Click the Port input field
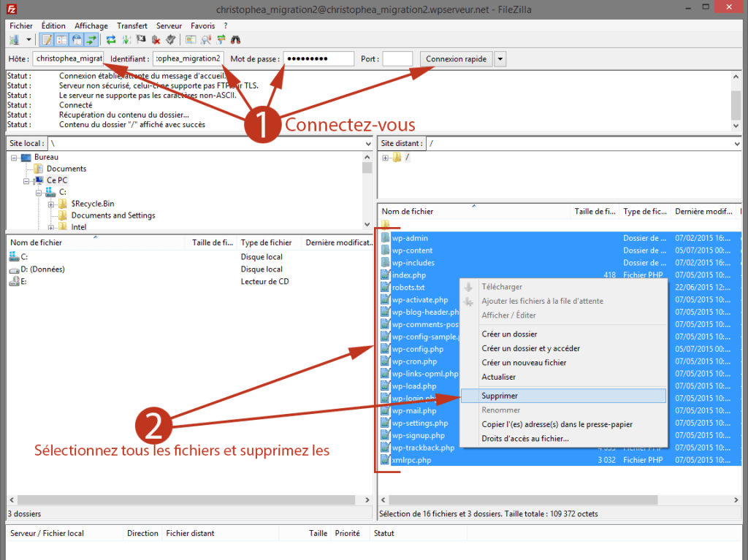The width and height of the screenshot is (748, 560). 397,58
